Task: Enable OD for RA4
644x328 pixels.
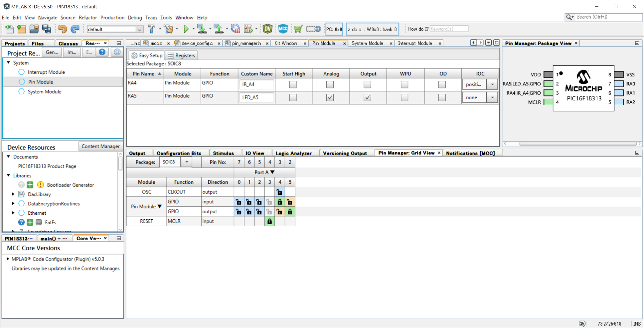Action: [x=442, y=84]
